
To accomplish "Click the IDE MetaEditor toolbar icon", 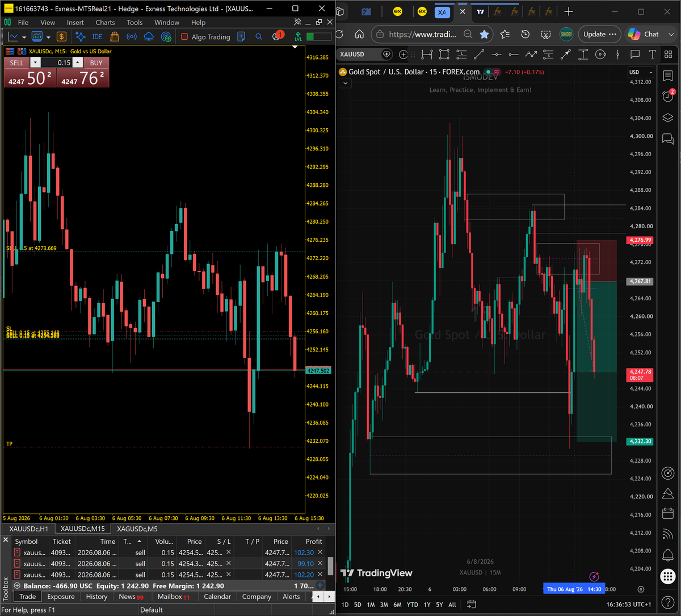I will click(x=97, y=37).
